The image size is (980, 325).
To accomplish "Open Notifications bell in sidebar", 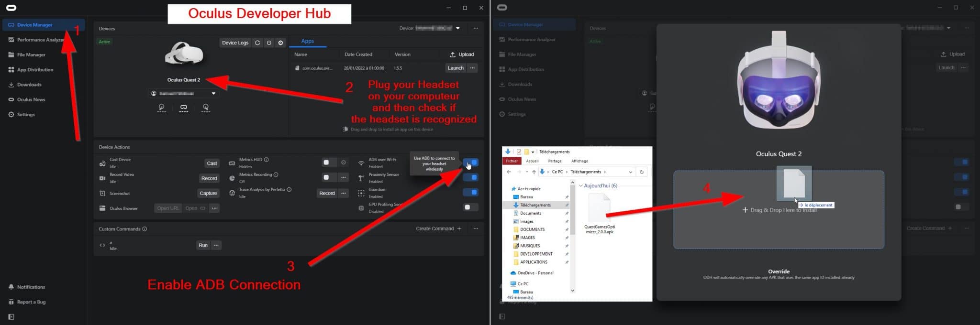I will [x=11, y=287].
